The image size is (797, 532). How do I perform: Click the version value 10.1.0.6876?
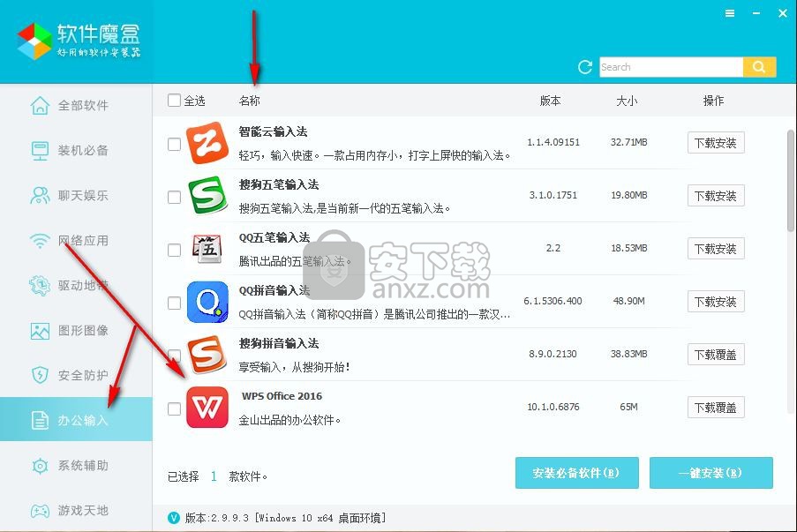(553, 407)
